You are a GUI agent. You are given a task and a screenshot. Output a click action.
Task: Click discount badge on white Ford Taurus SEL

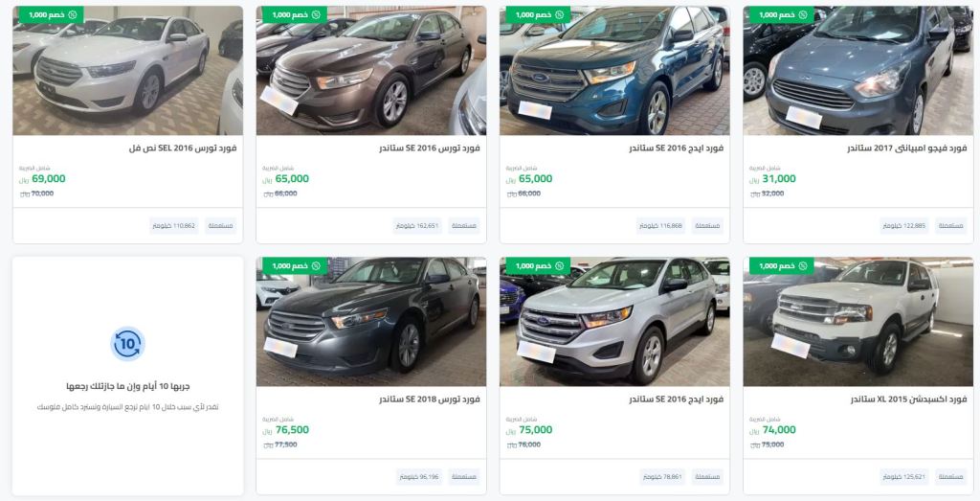[x=52, y=15]
